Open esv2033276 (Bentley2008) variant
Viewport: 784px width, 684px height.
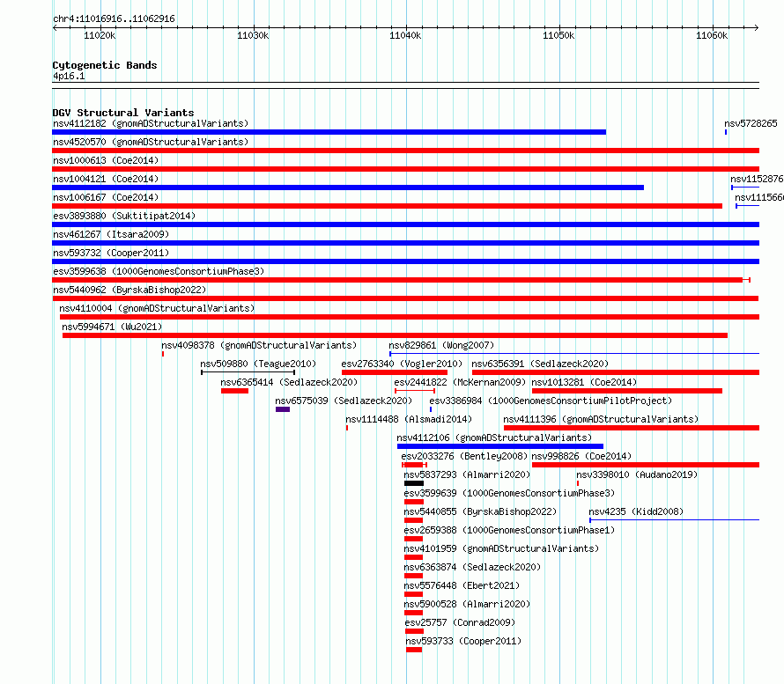464,456
